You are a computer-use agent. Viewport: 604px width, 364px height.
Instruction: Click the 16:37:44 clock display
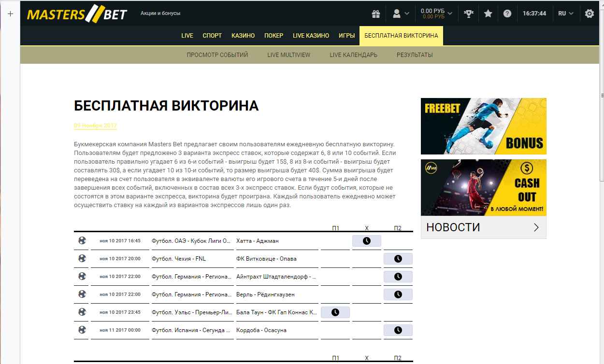(x=534, y=14)
